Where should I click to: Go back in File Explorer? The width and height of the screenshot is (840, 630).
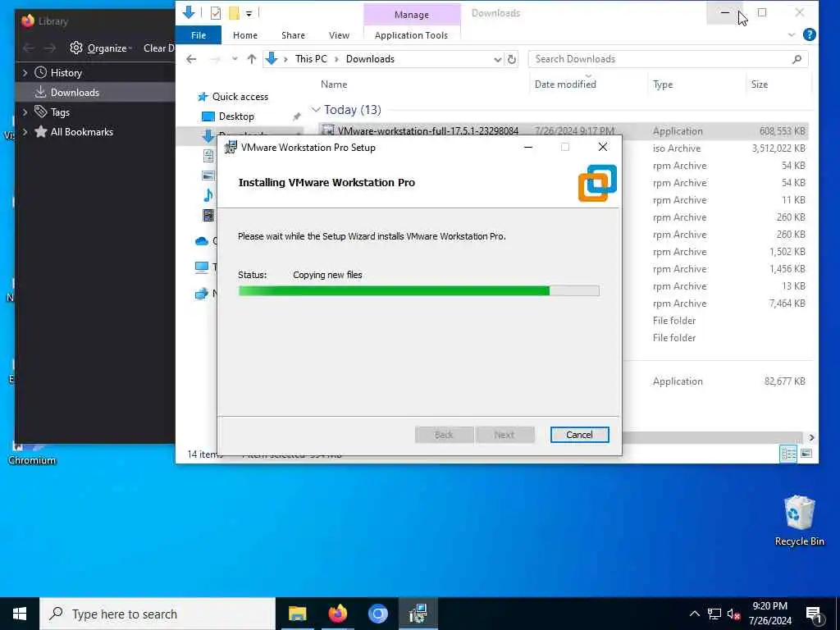(191, 59)
